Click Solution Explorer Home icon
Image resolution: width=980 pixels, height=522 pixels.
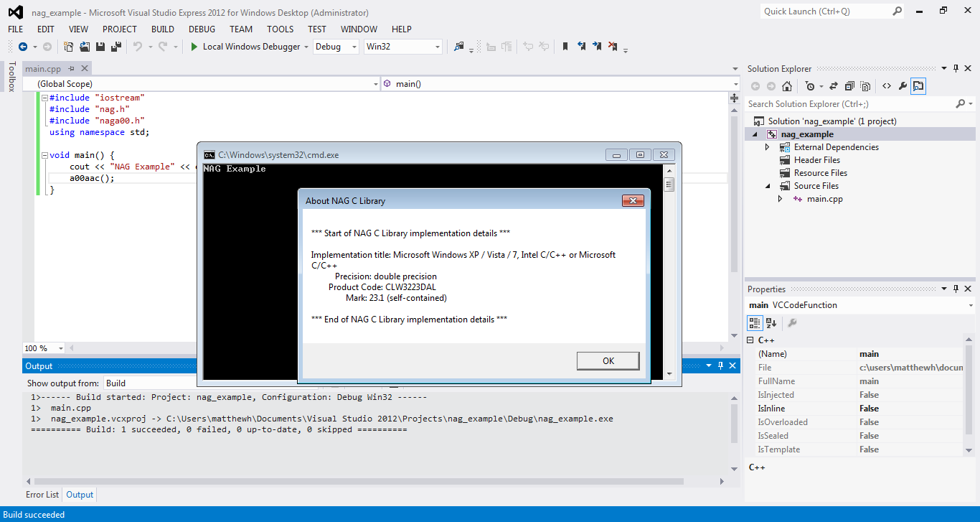[787, 86]
